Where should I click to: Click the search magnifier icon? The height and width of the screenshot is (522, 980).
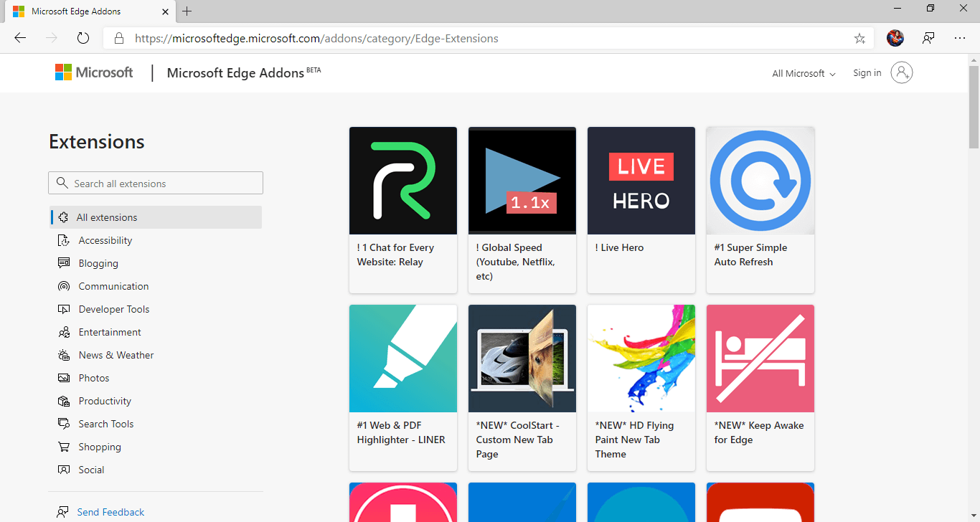pos(62,183)
